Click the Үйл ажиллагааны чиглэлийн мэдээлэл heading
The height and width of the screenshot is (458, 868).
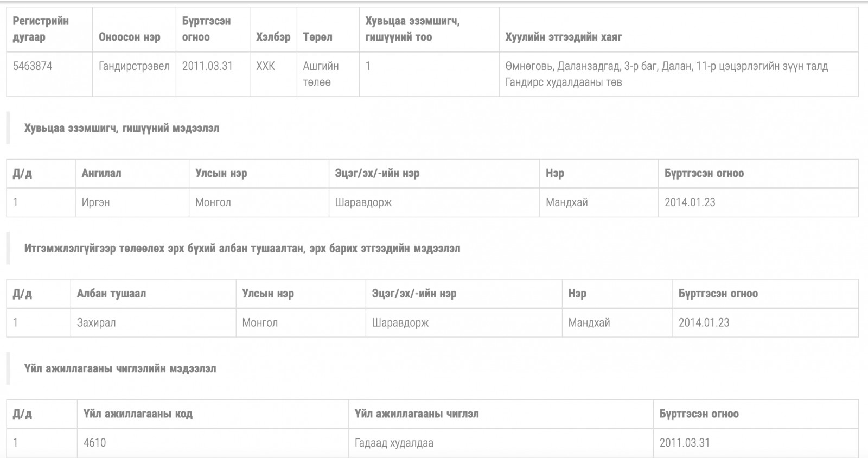(x=120, y=369)
